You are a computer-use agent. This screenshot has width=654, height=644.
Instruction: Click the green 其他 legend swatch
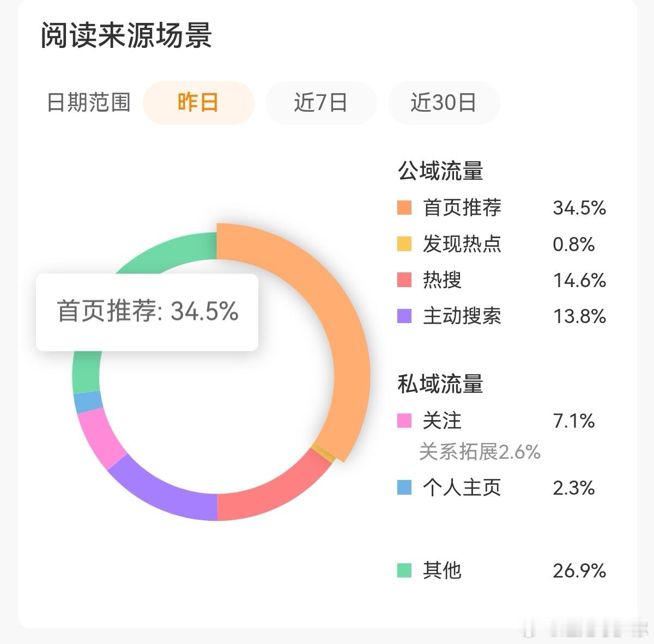click(x=404, y=572)
